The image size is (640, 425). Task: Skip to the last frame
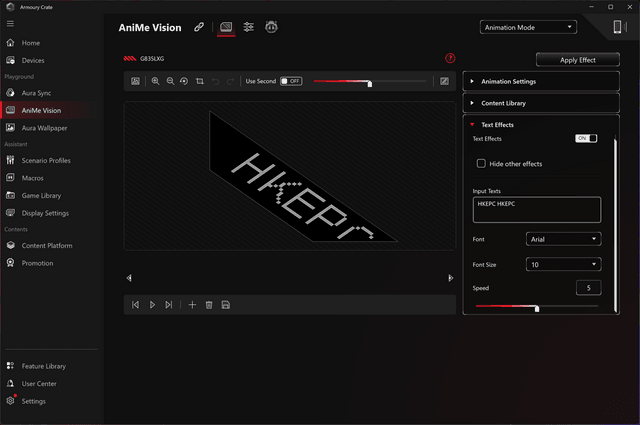point(169,305)
